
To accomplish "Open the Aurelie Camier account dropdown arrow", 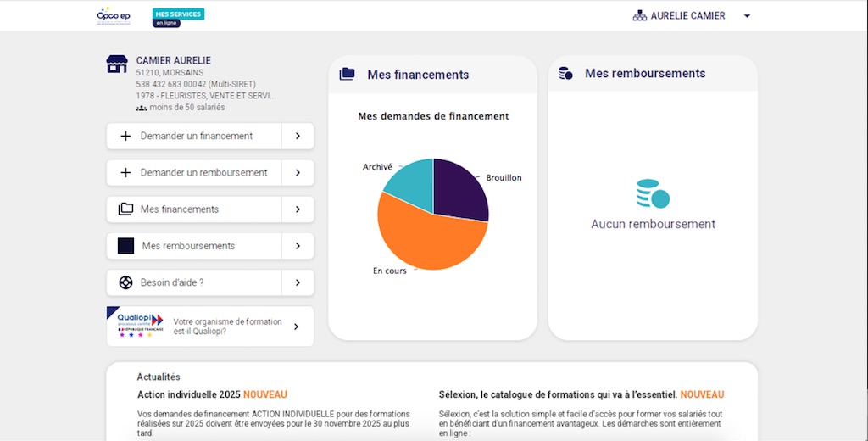I will [x=747, y=16].
